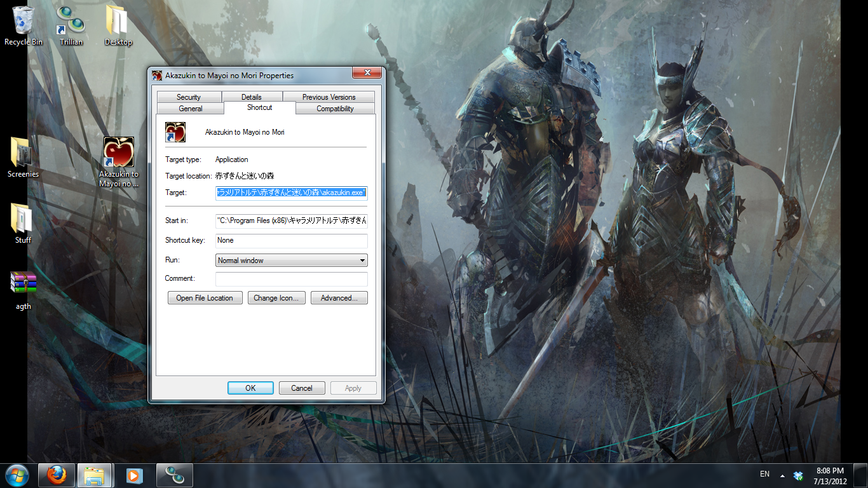Image resolution: width=868 pixels, height=488 pixels.
Task: Switch to the Previous Versions tab
Action: pyautogui.click(x=329, y=97)
